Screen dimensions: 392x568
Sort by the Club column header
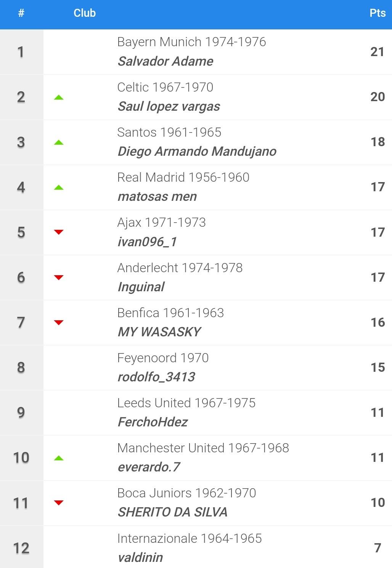pyautogui.click(x=85, y=13)
